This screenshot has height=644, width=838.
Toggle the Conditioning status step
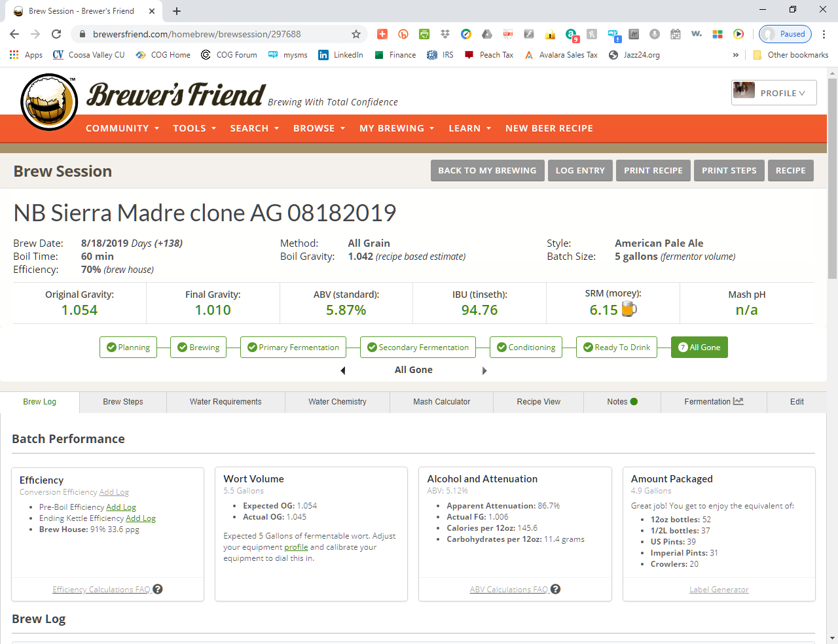[x=526, y=347]
